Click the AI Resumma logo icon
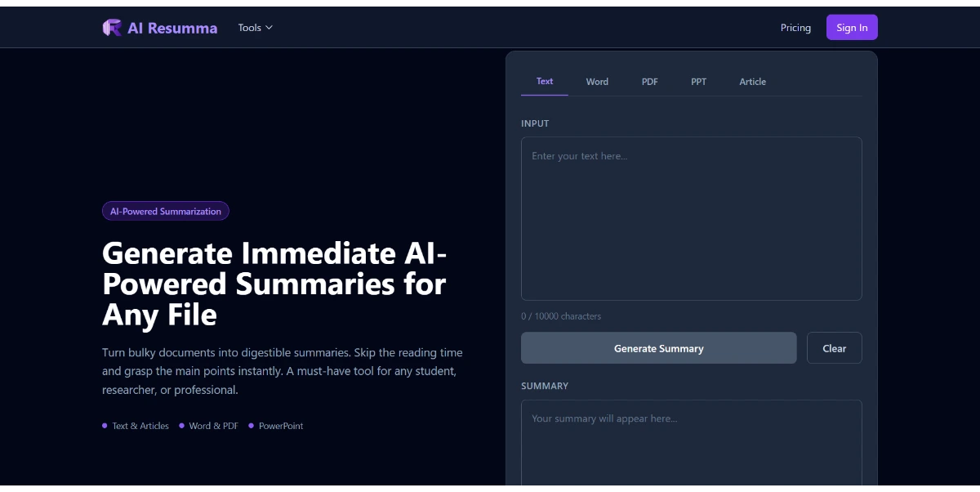The width and height of the screenshot is (980, 492). (112, 28)
